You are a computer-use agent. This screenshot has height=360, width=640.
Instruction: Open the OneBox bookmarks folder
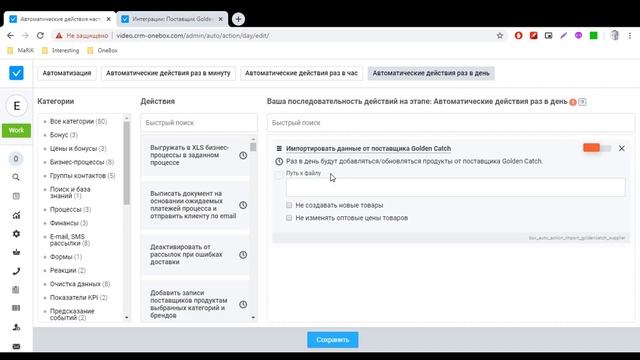[102, 51]
